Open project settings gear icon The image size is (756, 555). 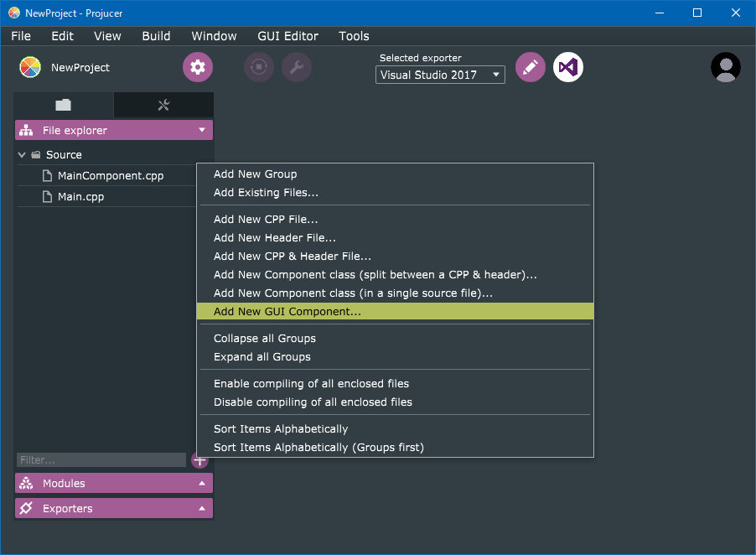[x=198, y=68]
